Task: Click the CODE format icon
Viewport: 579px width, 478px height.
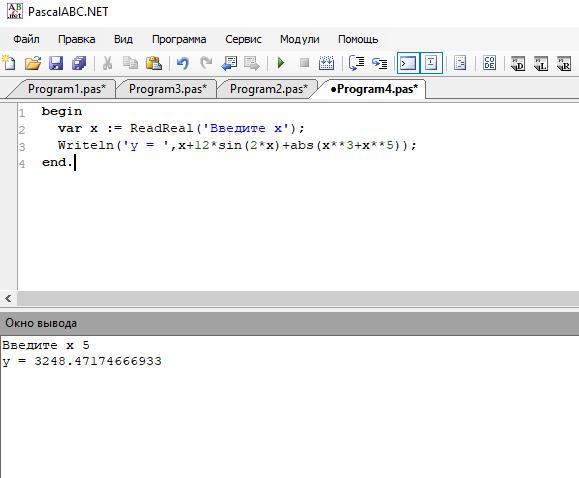Action: tap(489, 63)
